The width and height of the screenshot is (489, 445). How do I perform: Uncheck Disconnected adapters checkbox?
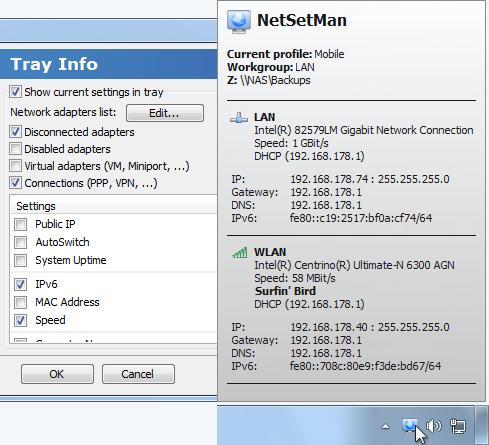(x=15, y=132)
